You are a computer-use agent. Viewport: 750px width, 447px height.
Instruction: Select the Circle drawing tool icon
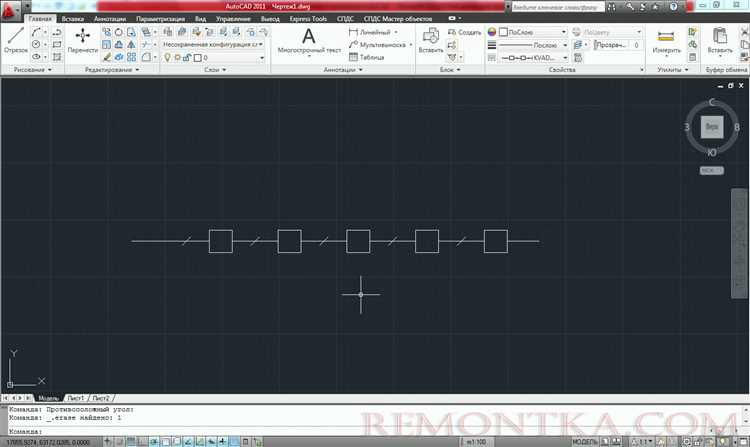click(x=36, y=44)
